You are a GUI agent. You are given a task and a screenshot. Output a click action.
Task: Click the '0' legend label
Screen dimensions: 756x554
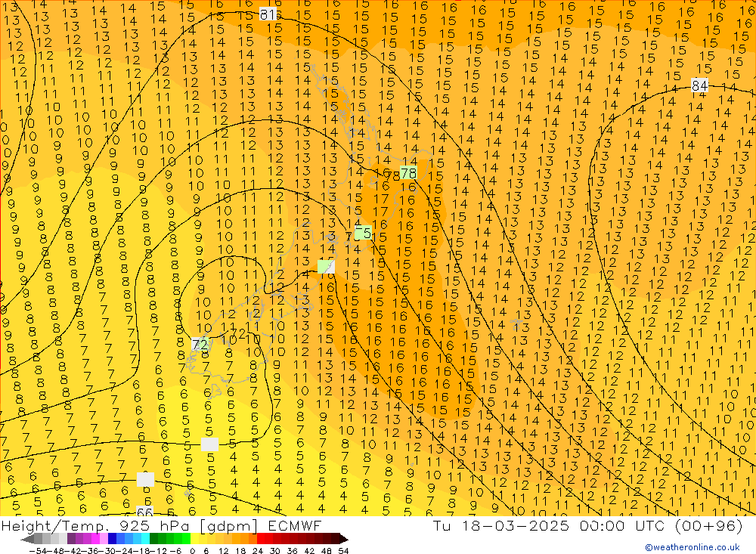(x=192, y=551)
